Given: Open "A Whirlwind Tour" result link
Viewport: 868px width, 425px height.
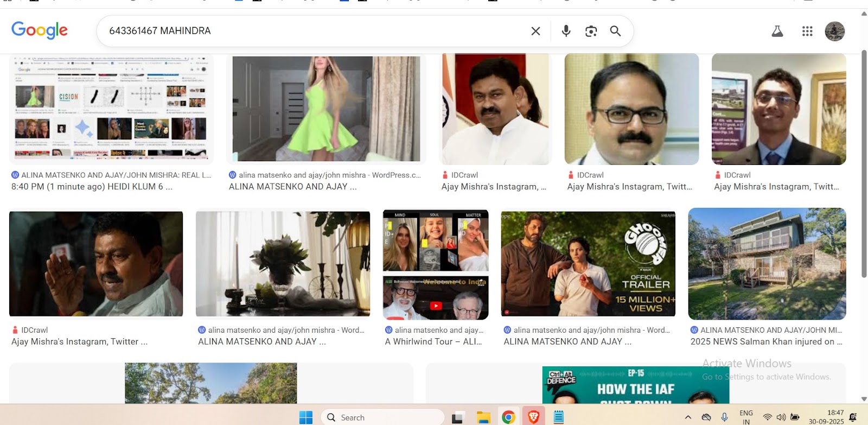Looking at the screenshot, I should coord(433,341).
